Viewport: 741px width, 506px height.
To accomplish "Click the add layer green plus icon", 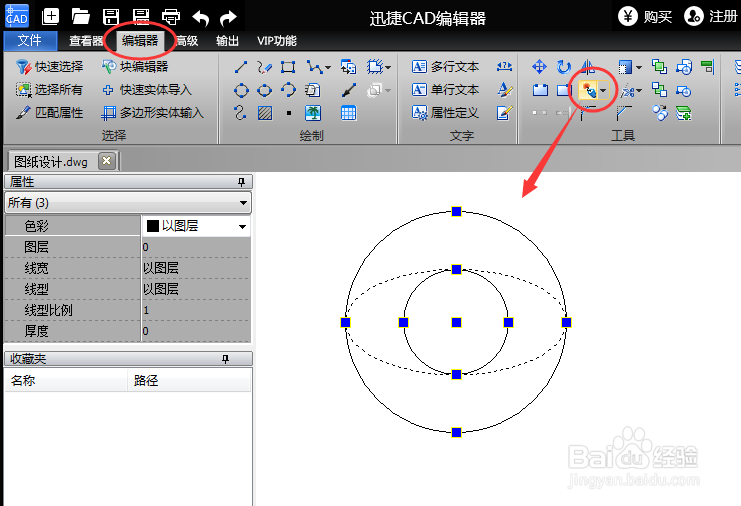I will tap(683, 113).
